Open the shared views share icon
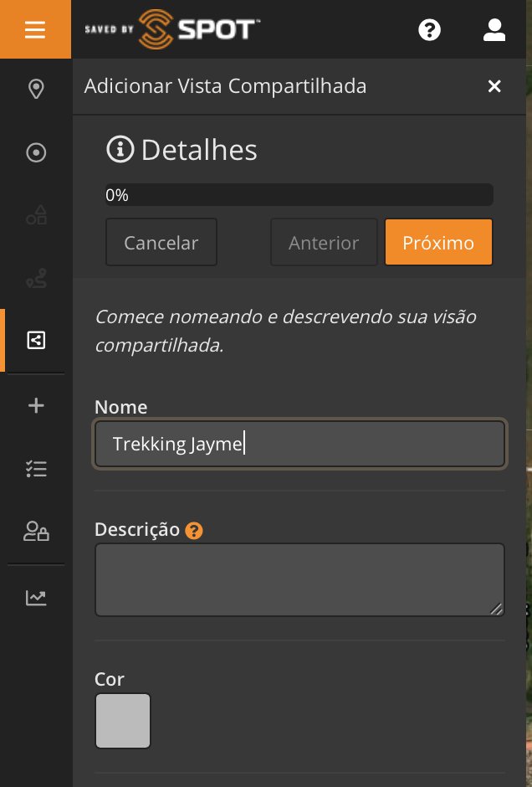Viewport: 532px width, 787px height. [36, 340]
